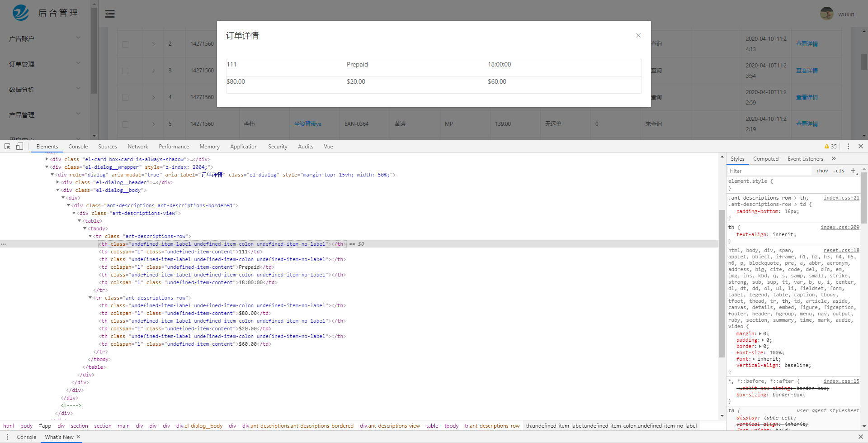Select the inspect element tool in DevTools
The width and height of the screenshot is (868, 443).
coord(7,147)
